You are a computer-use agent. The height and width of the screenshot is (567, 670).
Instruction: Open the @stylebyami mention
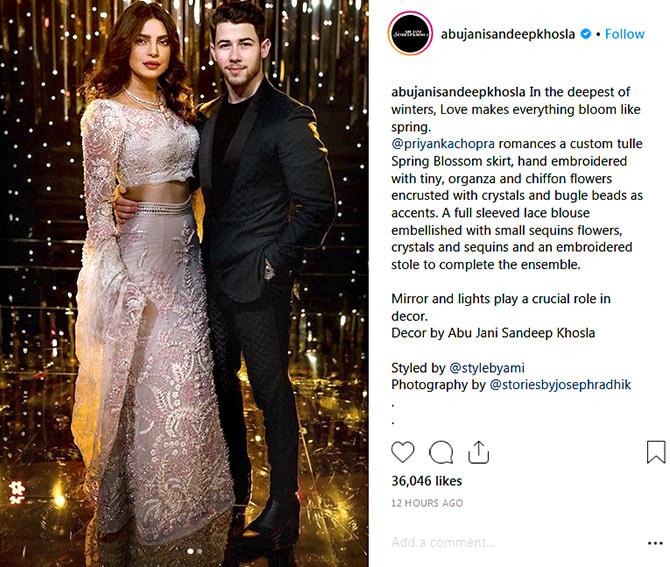(487, 368)
